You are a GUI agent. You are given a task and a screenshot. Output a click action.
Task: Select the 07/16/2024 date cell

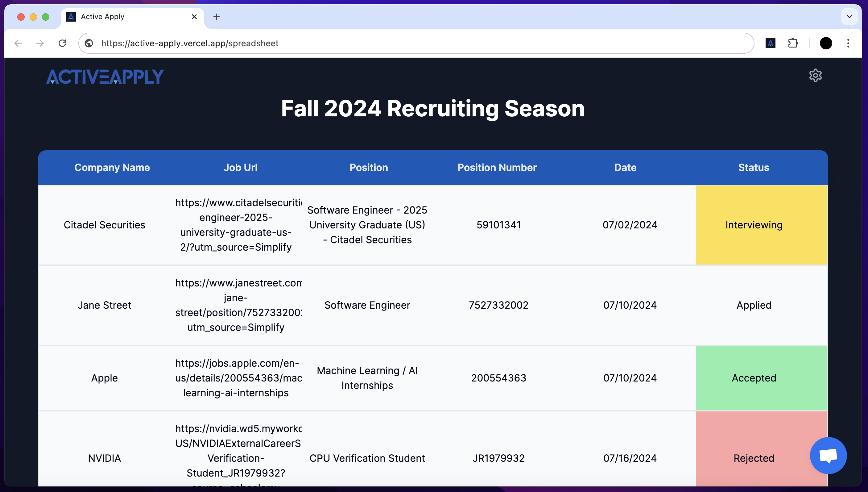[x=630, y=458]
